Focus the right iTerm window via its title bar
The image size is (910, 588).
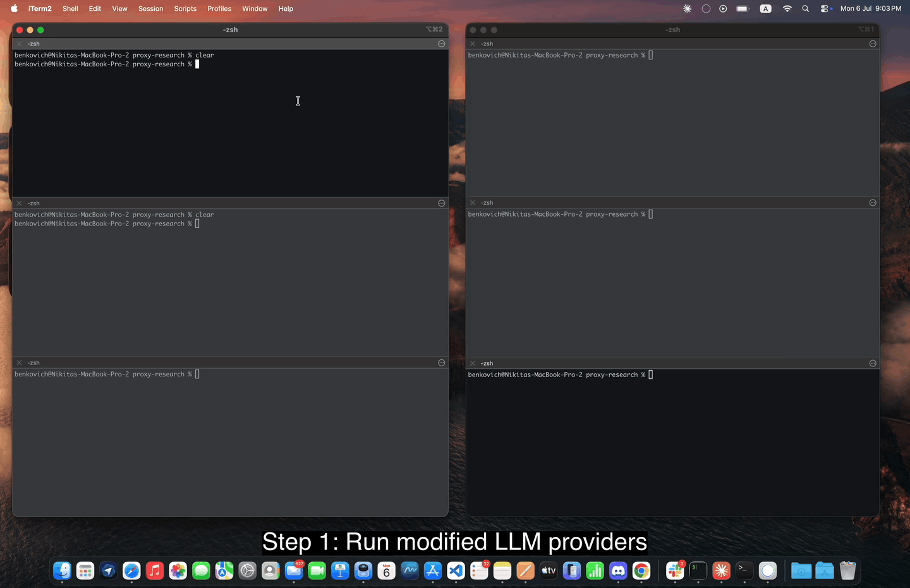tap(672, 30)
